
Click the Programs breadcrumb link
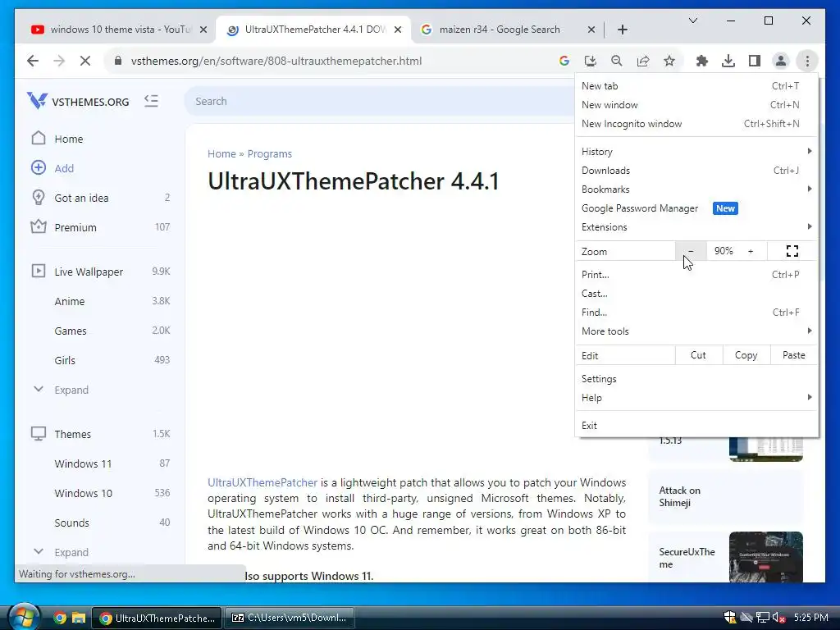click(x=269, y=153)
